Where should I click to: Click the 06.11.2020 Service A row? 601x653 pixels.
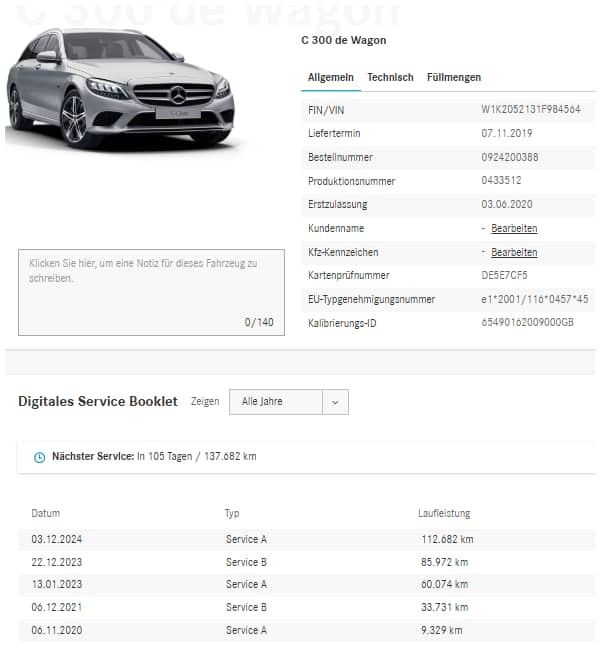pos(300,631)
